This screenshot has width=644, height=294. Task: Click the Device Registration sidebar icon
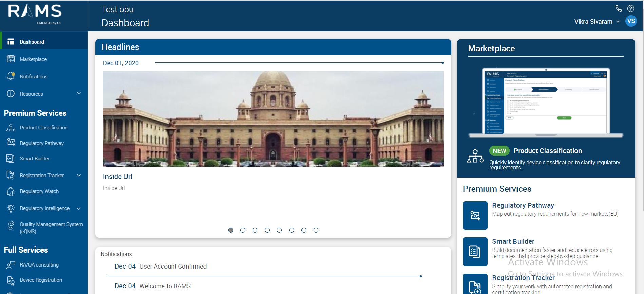(11, 280)
